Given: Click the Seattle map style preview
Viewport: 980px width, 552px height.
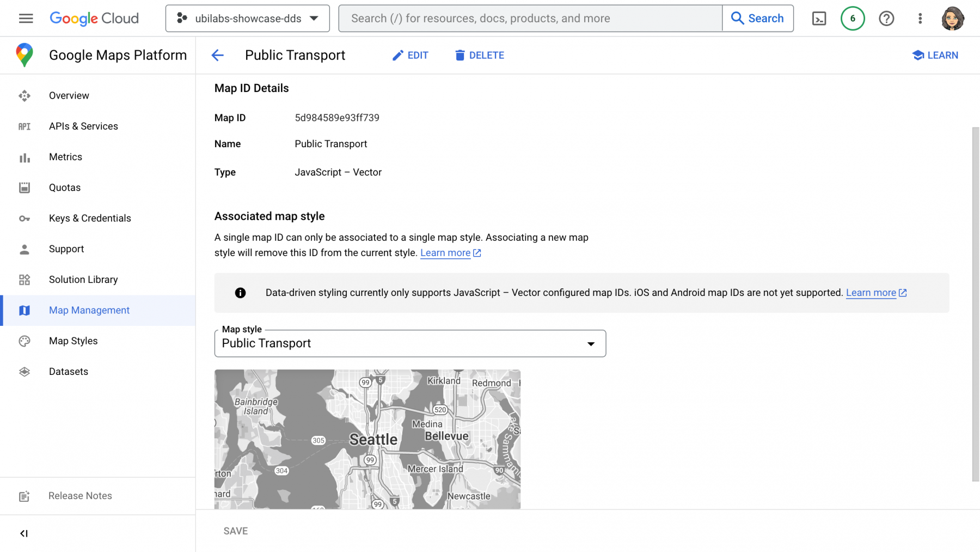Looking at the screenshot, I should click(x=367, y=439).
